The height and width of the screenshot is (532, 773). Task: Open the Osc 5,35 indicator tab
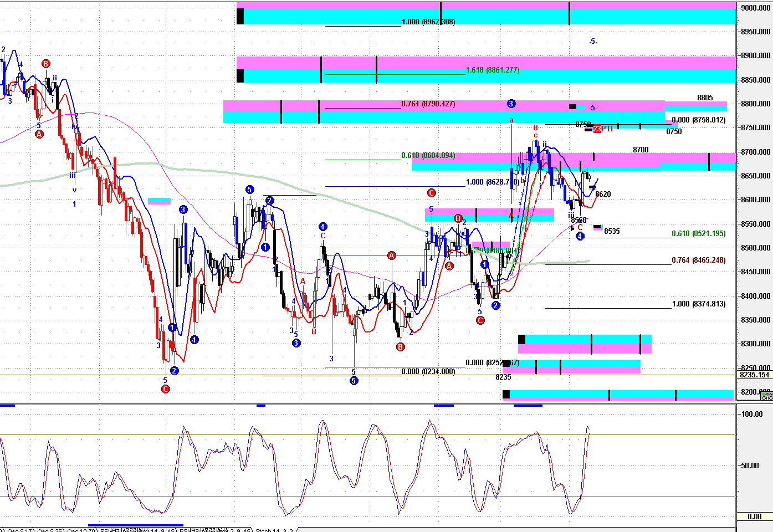(49, 530)
